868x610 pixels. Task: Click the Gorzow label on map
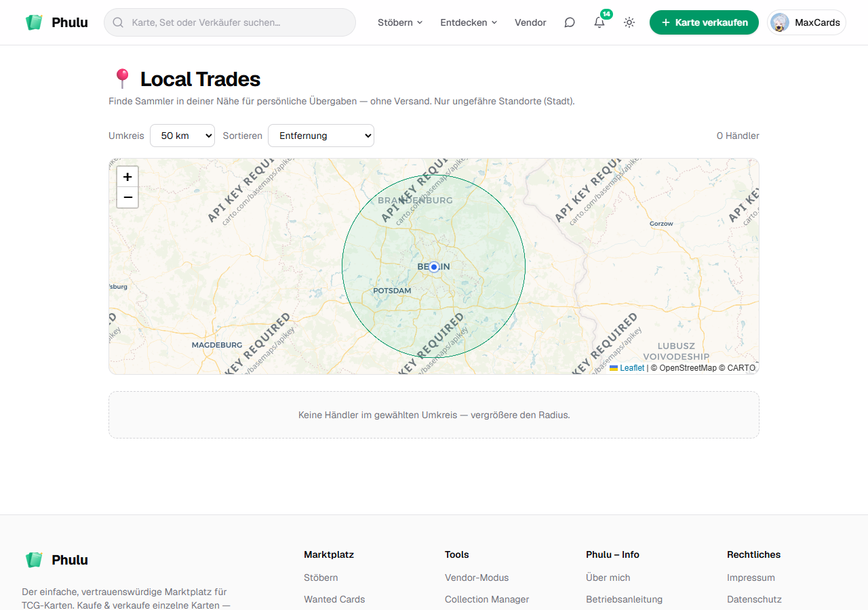tap(661, 224)
